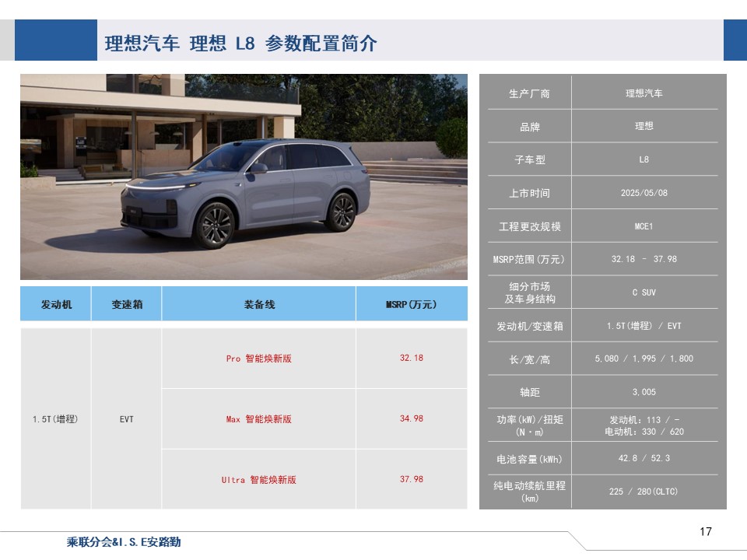Select the battery value "42.8 / 52.3"

[644, 458]
